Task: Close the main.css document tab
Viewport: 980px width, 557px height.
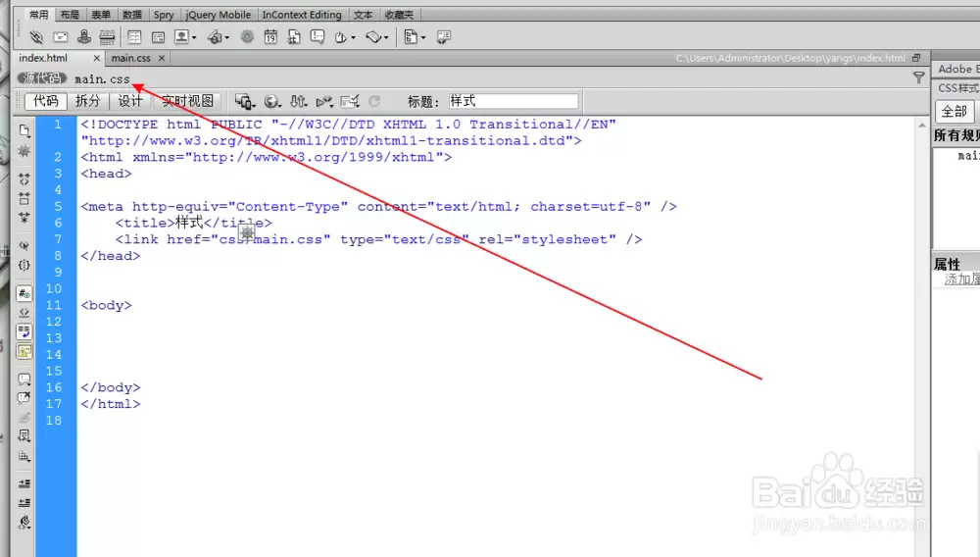Action: (x=162, y=58)
